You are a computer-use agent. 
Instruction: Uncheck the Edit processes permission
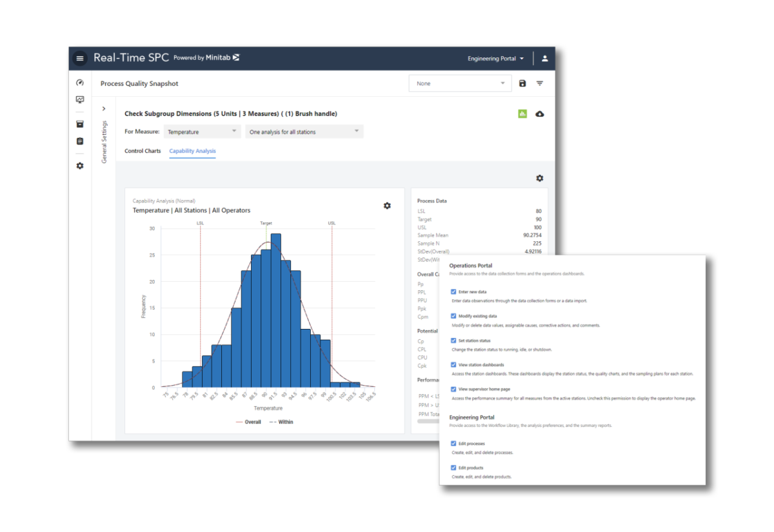[453, 444]
